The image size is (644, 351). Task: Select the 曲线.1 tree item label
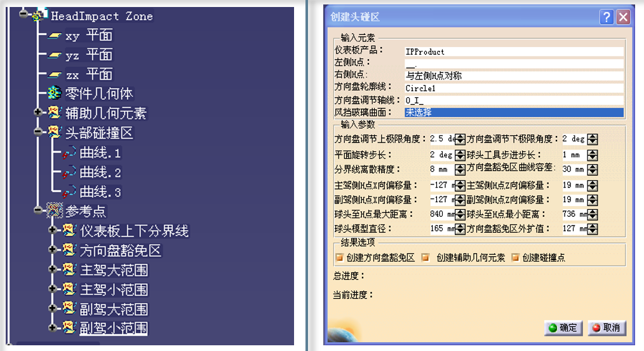coord(100,153)
